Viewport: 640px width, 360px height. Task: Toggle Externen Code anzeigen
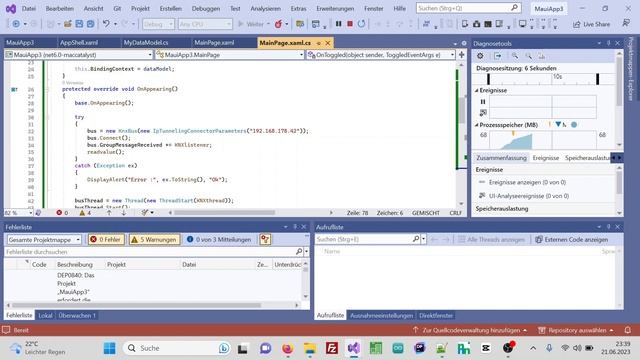(x=571, y=240)
